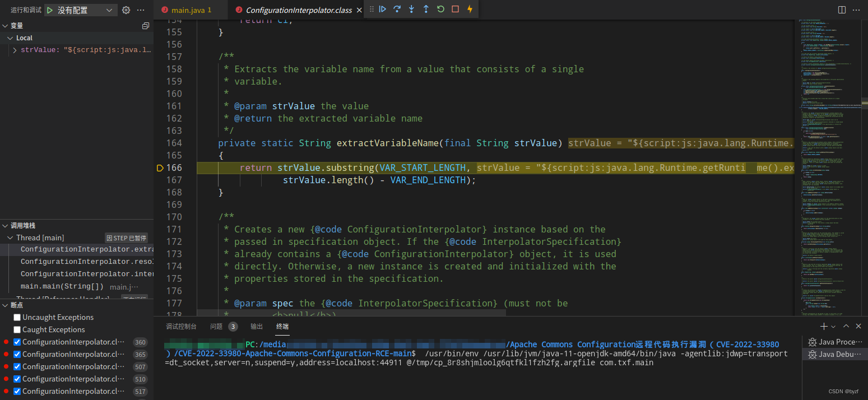Click VAR_END_LENGTH constant in code
Image resolution: width=868 pixels, height=400 pixels.
428,180
